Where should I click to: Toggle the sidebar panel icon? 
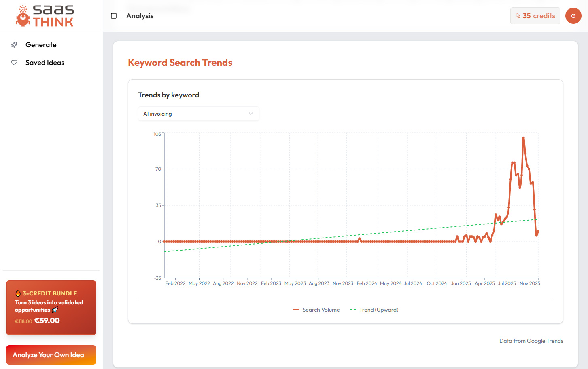pos(114,16)
